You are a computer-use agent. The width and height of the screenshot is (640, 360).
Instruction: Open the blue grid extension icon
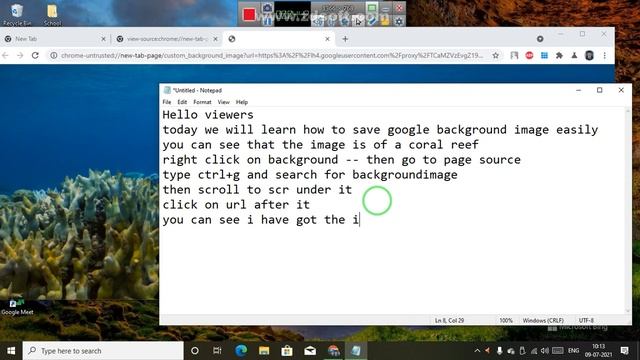544,55
